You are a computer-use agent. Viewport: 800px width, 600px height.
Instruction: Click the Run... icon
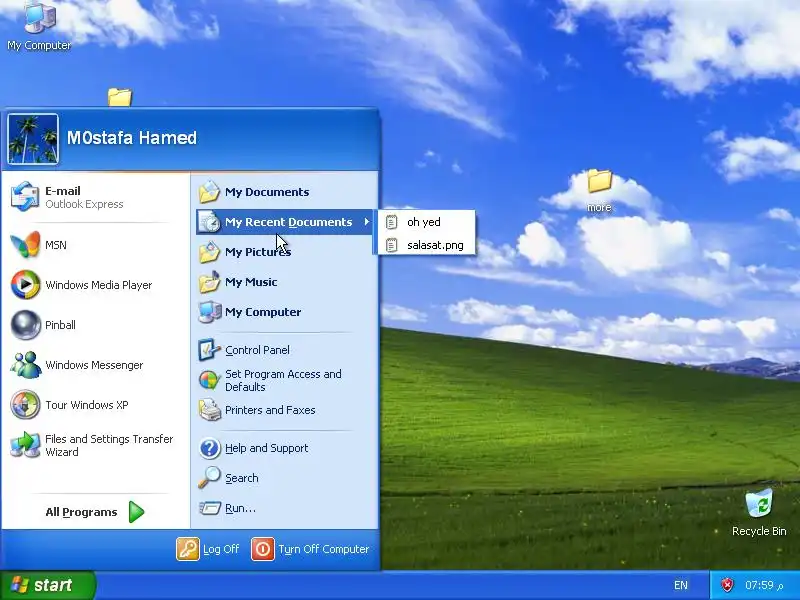click(209, 508)
